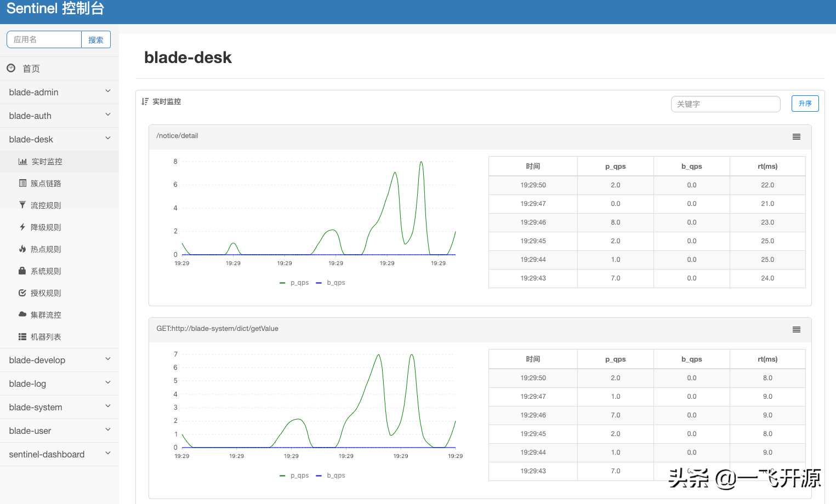
Task: Open 集群流控 cluster flow control
Action: click(x=59, y=315)
